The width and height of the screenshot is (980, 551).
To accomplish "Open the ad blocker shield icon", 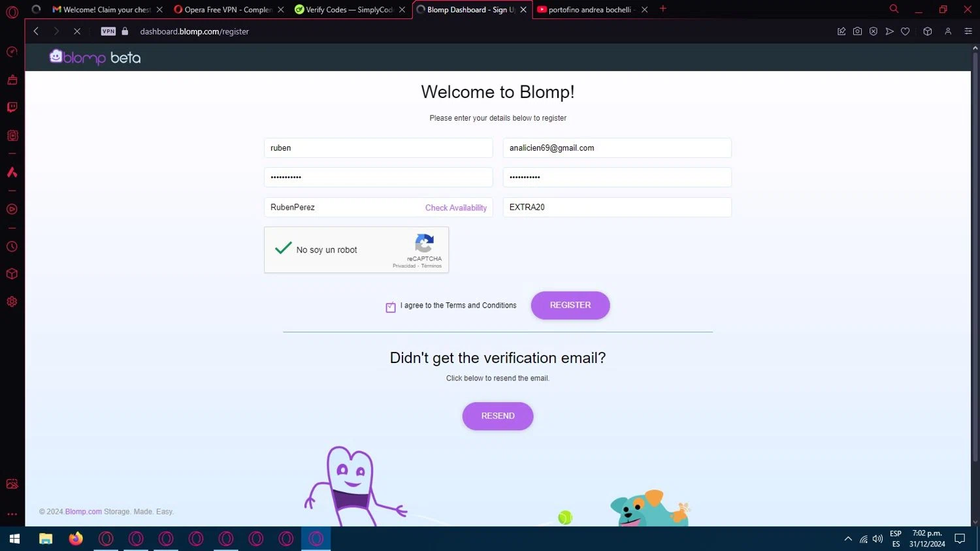I will point(874,31).
